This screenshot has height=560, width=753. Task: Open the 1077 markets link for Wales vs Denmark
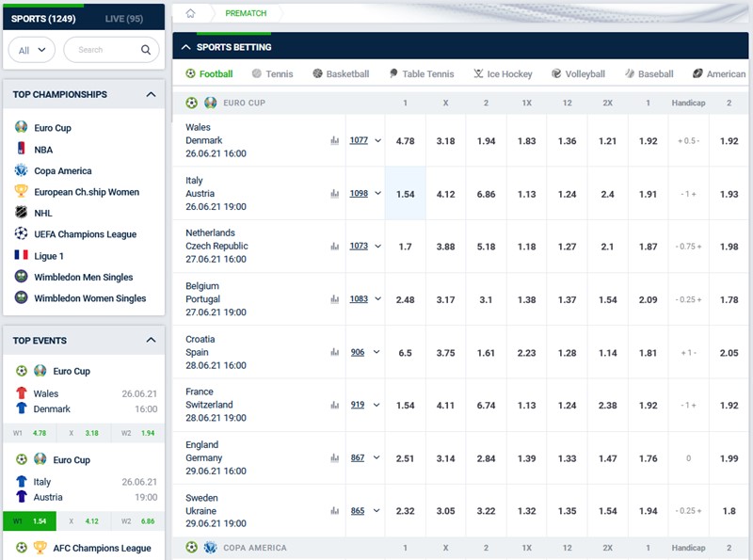click(359, 140)
